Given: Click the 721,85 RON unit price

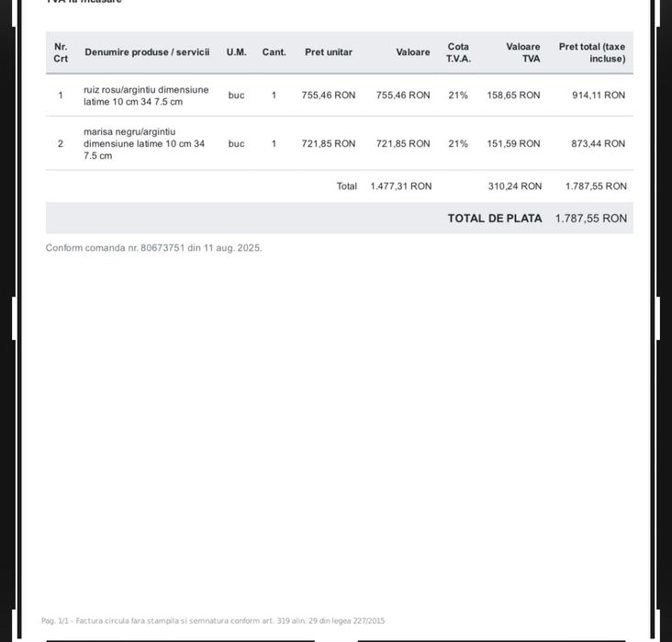Looking at the screenshot, I should (329, 144).
